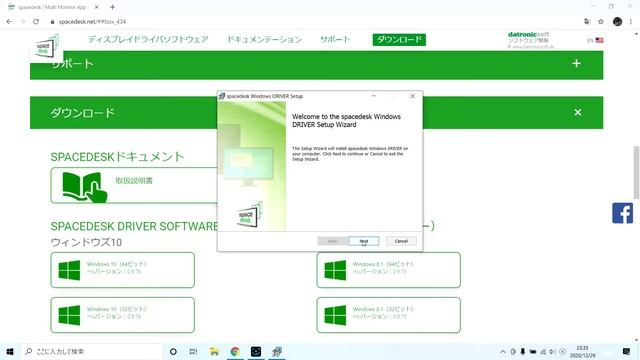Close the spacedesk Windows DRIVER Setup dialog
This screenshot has height=360, width=640.
coord(412,96)
